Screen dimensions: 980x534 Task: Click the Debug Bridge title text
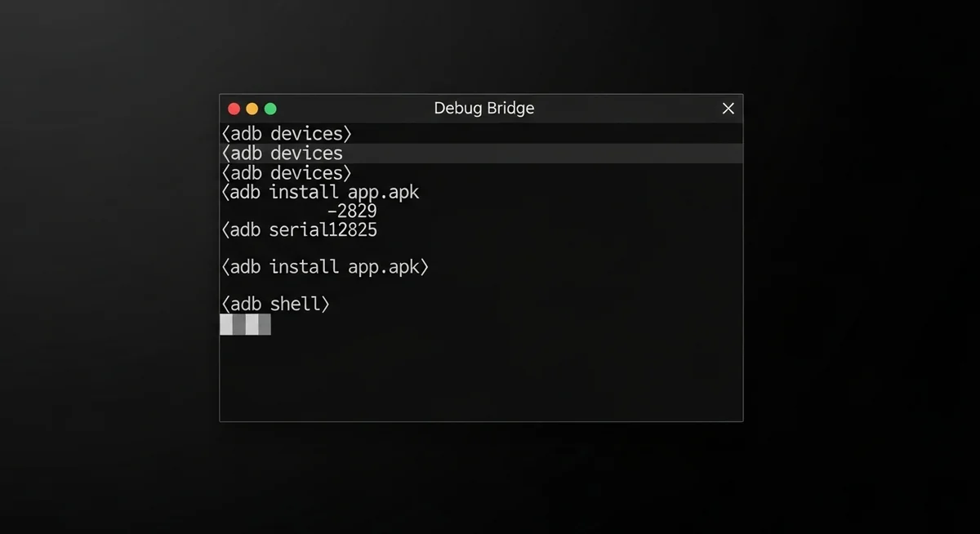click(483, 108)
